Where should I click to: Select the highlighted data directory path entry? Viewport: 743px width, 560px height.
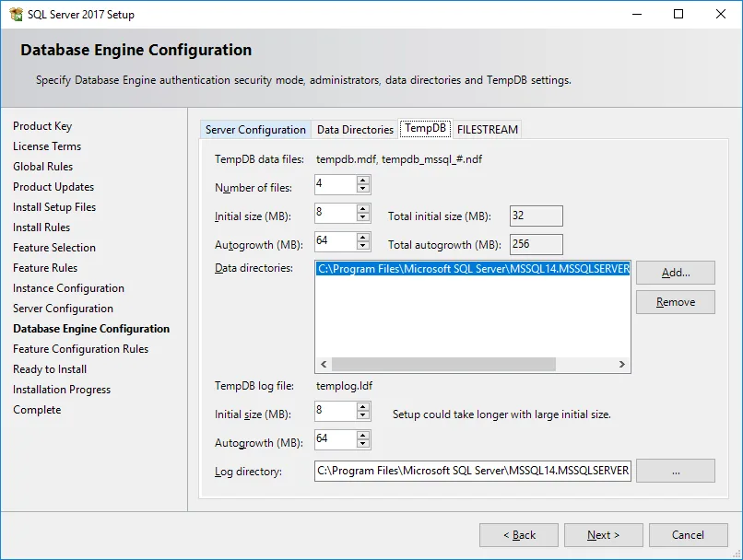[x=472, y=269]
